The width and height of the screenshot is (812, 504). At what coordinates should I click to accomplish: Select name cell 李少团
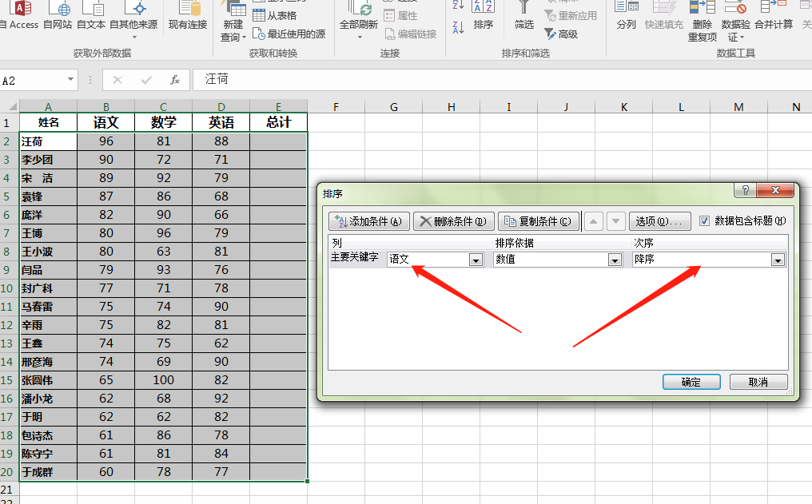[48, 160]
